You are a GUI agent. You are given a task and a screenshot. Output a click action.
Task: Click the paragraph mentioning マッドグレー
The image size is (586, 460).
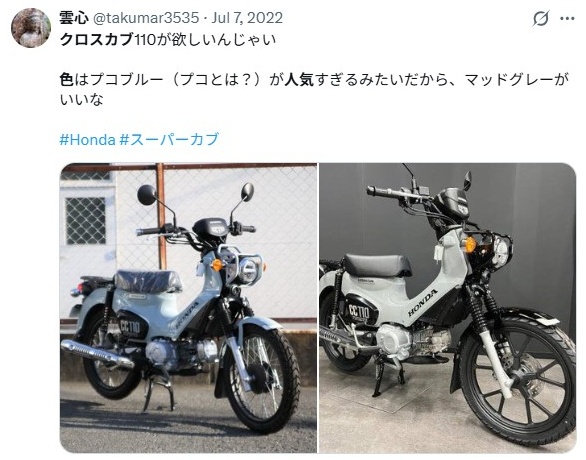(314, 90)
